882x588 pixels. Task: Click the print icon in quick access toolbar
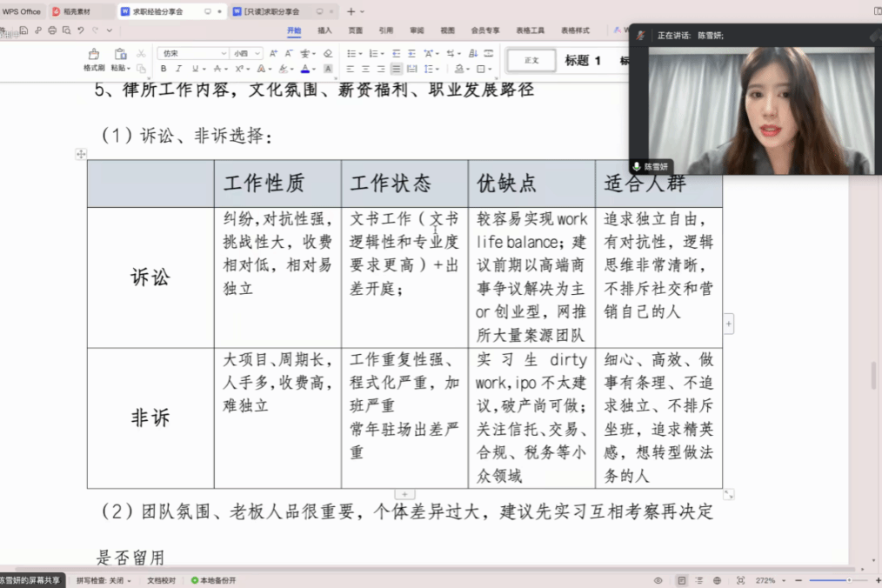[x=52, y=30]
